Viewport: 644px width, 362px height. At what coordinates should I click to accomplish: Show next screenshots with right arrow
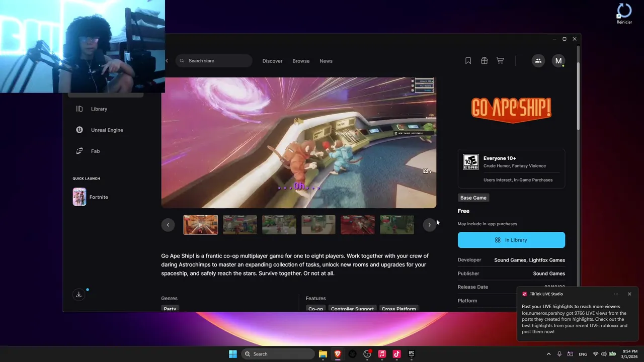(x=429, y=225)
